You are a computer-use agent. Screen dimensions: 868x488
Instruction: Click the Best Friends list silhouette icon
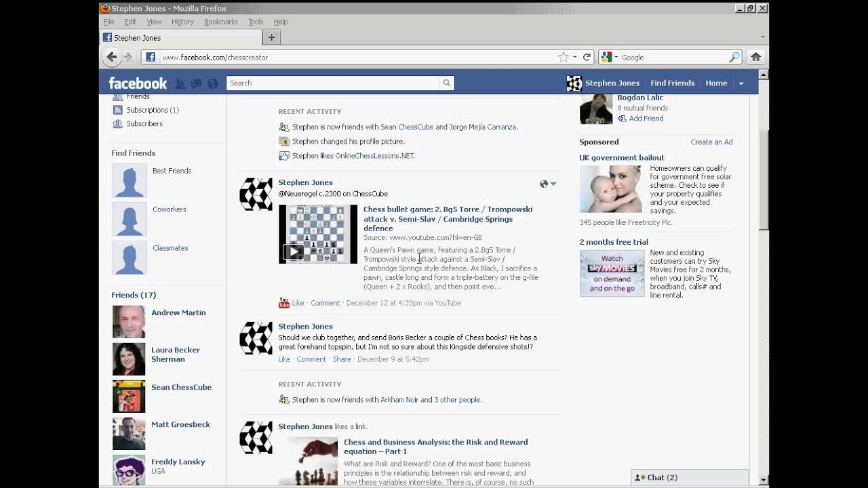tap(129, 180)
